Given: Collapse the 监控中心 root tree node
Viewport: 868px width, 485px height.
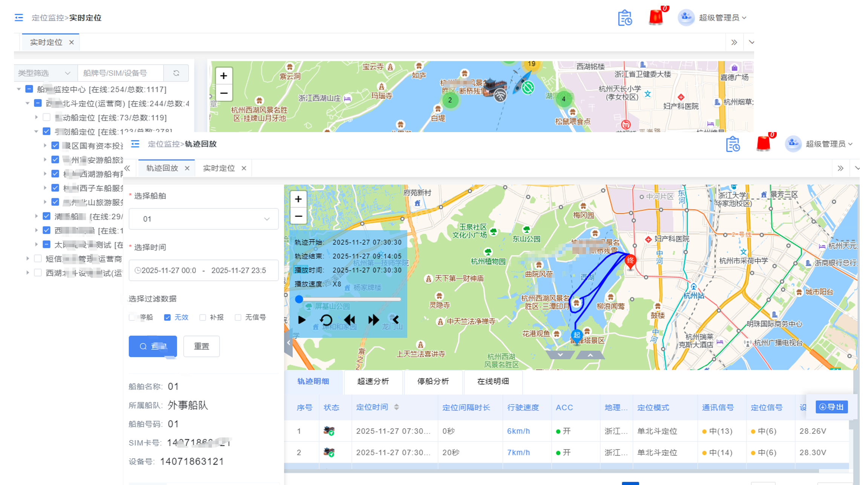Looking at the screenshot, I should pyautogui.click(x=18, y=89).
